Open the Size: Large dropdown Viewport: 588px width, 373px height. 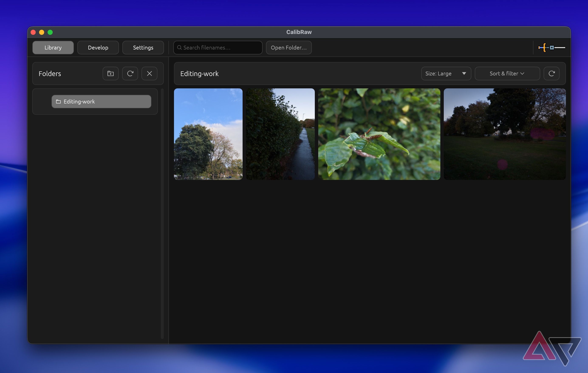[x=446, y=73]
